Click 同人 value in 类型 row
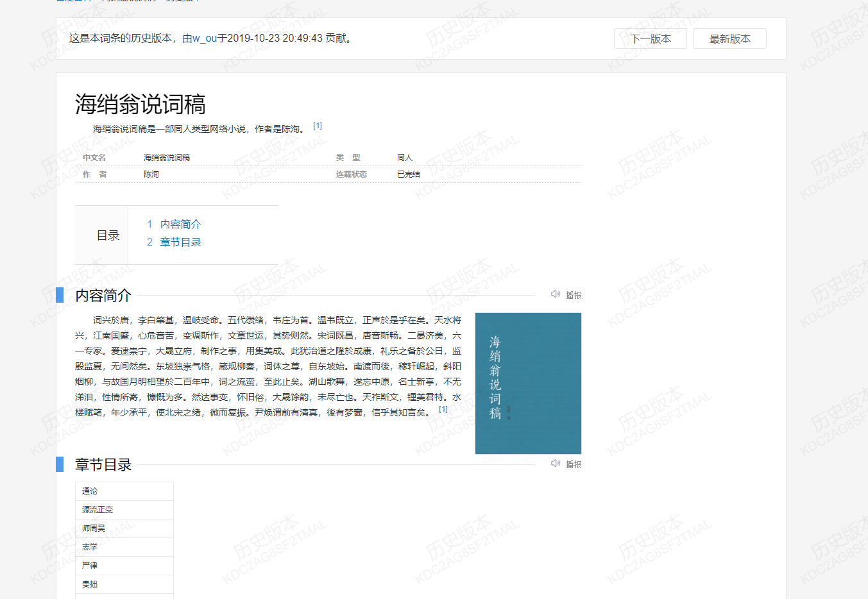This screenshot has width=868, height=599. pyautogui.click(x=405, y=158)
